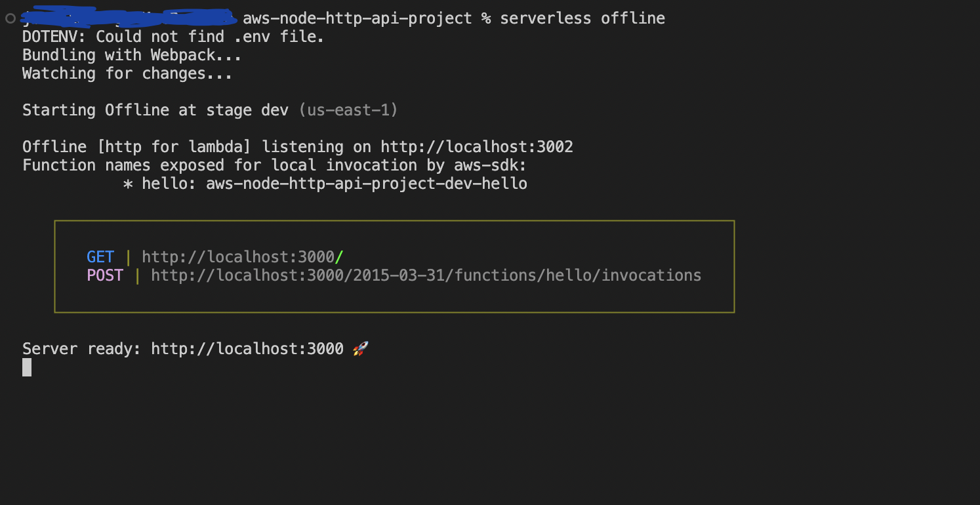Viewport: 980px width, 505px height.
Task: Click the DOTENV missing .env file message
Action: [x=173, y=37]
